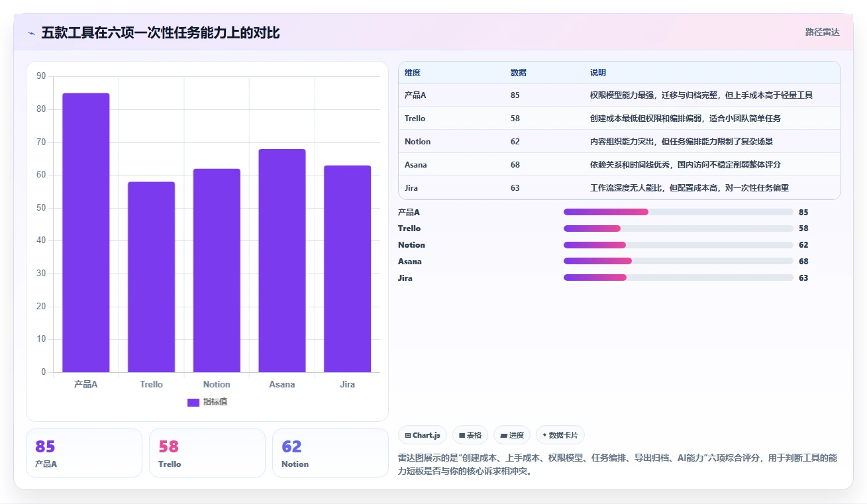
Task: Click the dashboard title 五款工具在六项一次性任务能力上的对比
Action: pyautogui.click(x=160, y=33)
